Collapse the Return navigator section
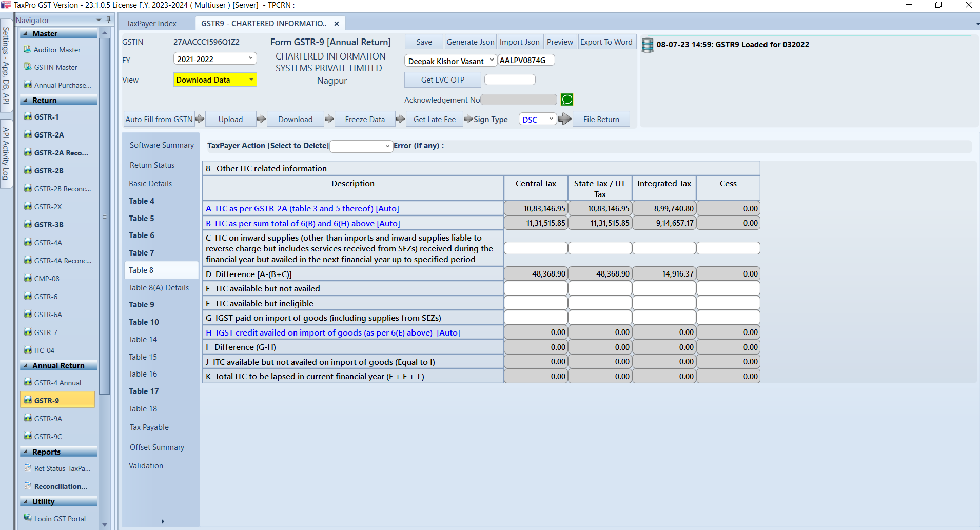This screenshot has height=530, width=980. click(26, 100)
